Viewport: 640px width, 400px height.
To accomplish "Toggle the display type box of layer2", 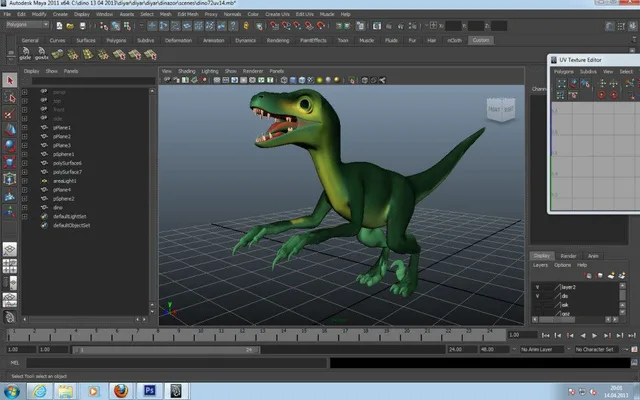I will click(x=547, y=287).
